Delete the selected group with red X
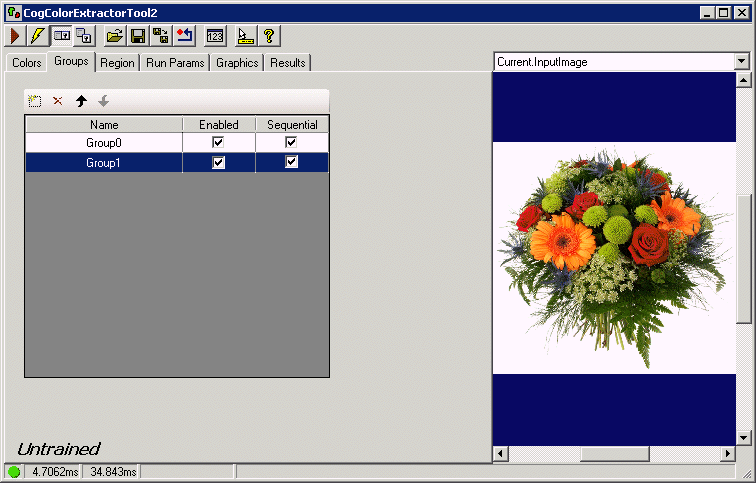756x483 pixels. (57, 101)
